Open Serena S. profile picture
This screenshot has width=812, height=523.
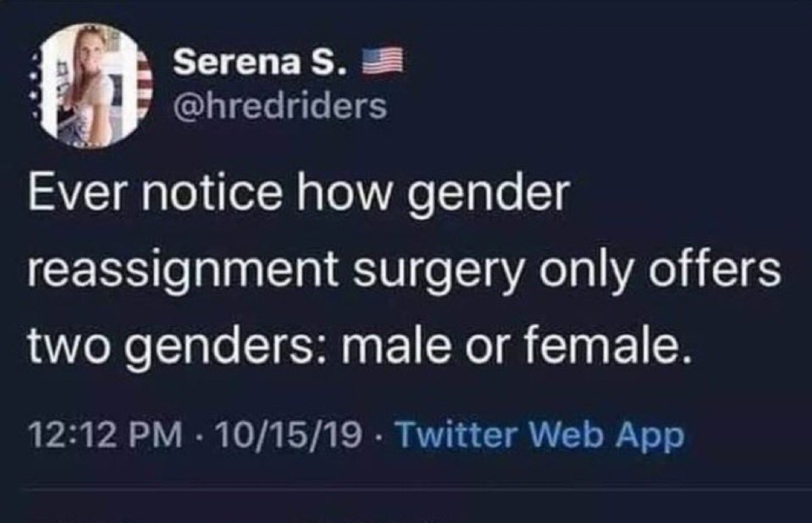tap(94, 85)
